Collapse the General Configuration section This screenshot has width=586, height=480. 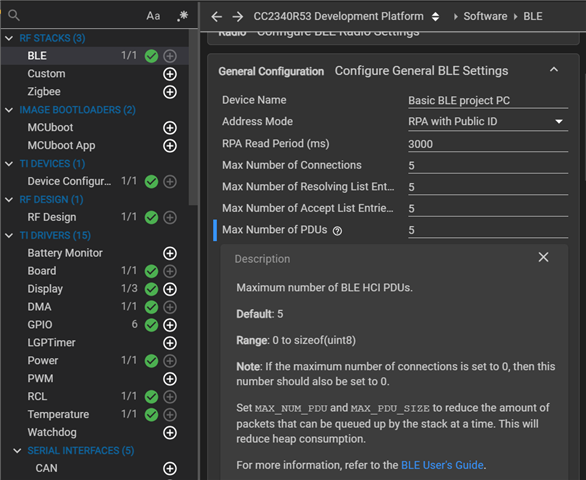click(554, 70)
